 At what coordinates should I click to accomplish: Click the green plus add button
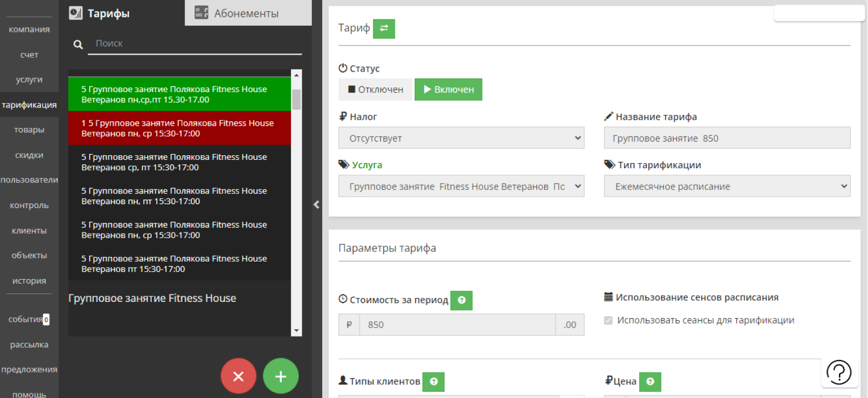pos(281,376)
